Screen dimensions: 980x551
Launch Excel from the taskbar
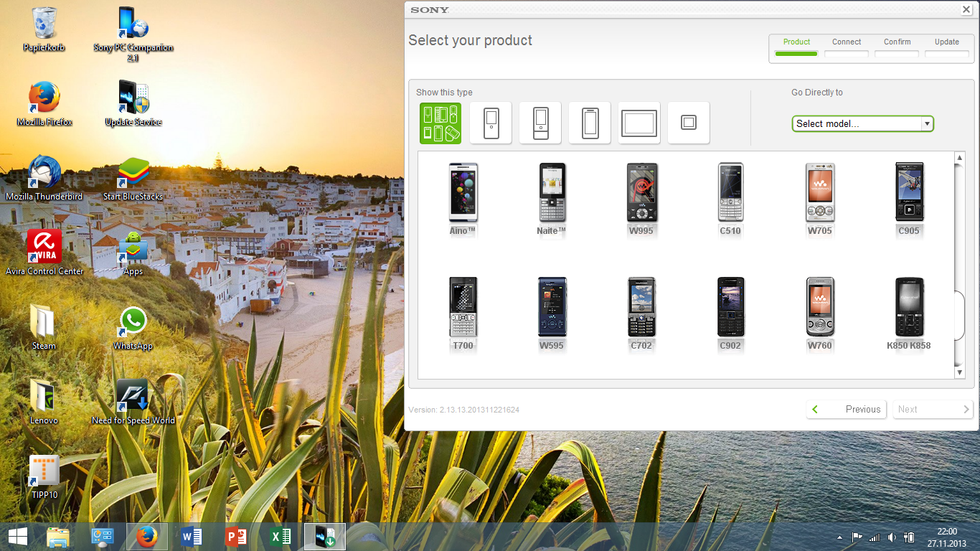[281, 537]
